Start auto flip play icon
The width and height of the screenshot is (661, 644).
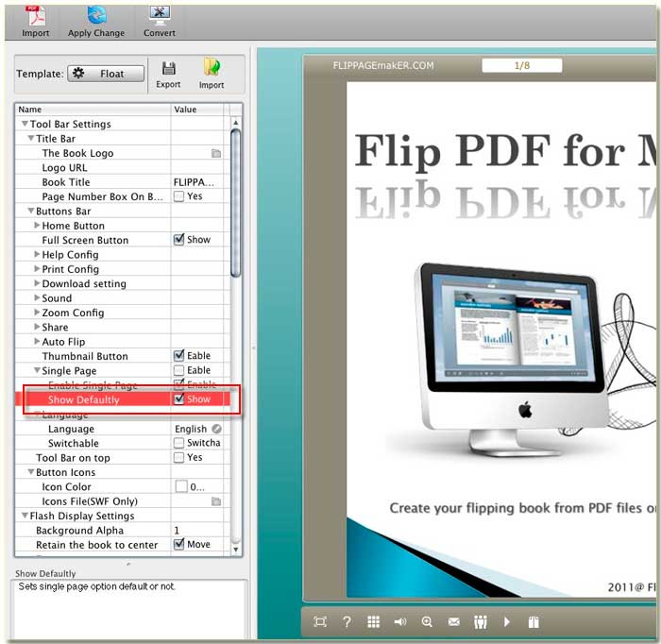click(x=507, y=621)
